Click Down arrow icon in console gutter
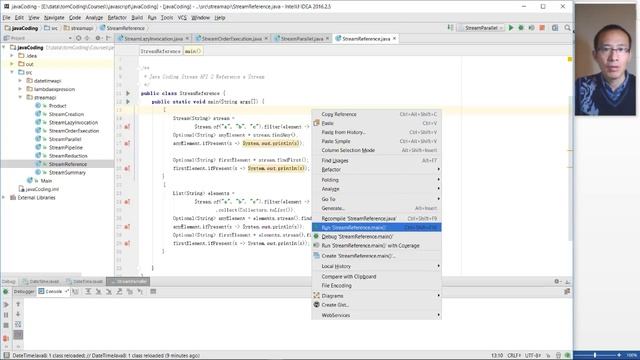This screenshot has height=360, width=640. coord(18,314)
